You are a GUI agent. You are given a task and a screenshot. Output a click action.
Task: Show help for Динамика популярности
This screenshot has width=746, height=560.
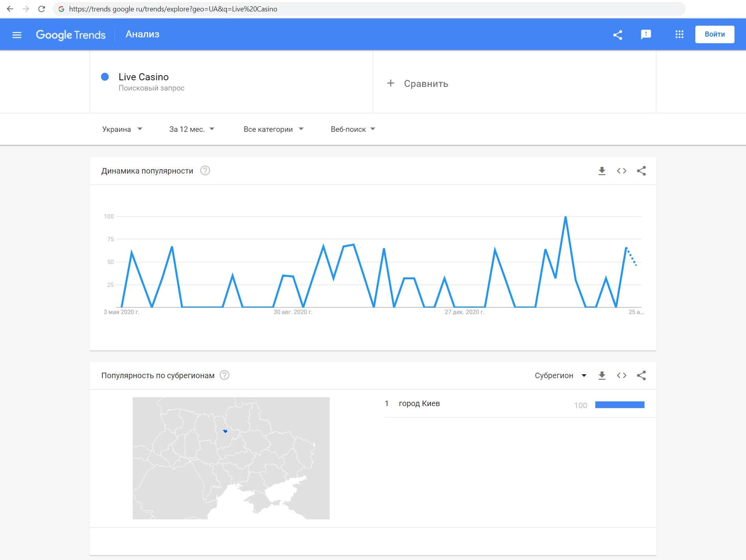click(x=205, y=170)
